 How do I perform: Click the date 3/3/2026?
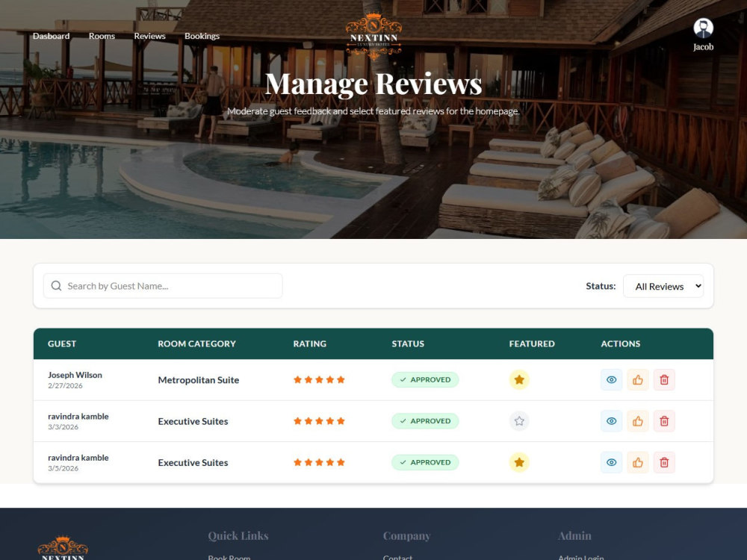63,427
